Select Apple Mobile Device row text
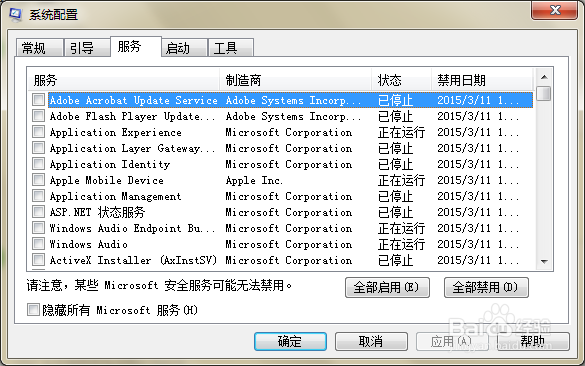The image size is (585, 366). [x=107, y=180]
